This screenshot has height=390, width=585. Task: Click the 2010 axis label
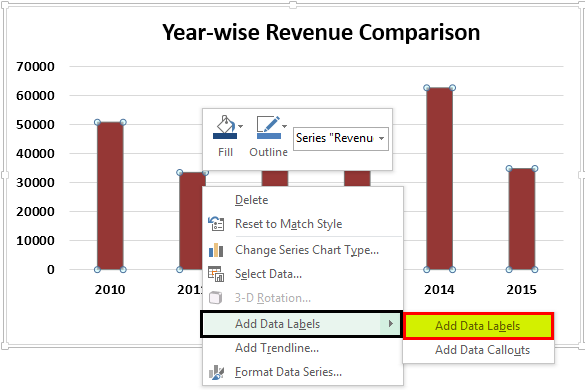click(x=110, y=290)
